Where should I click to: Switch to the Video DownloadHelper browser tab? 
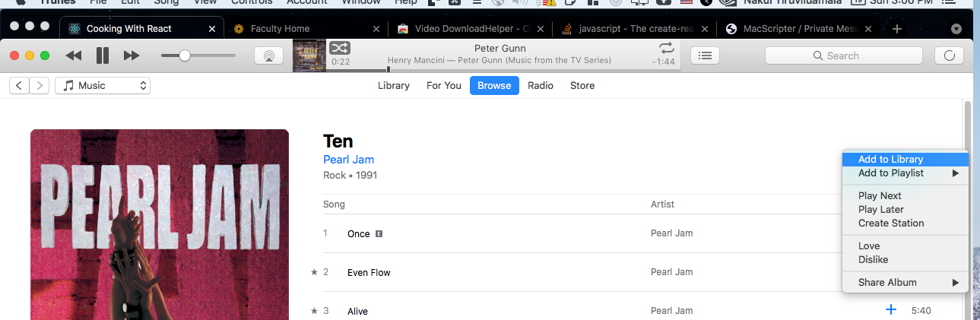tap(470, 29)
